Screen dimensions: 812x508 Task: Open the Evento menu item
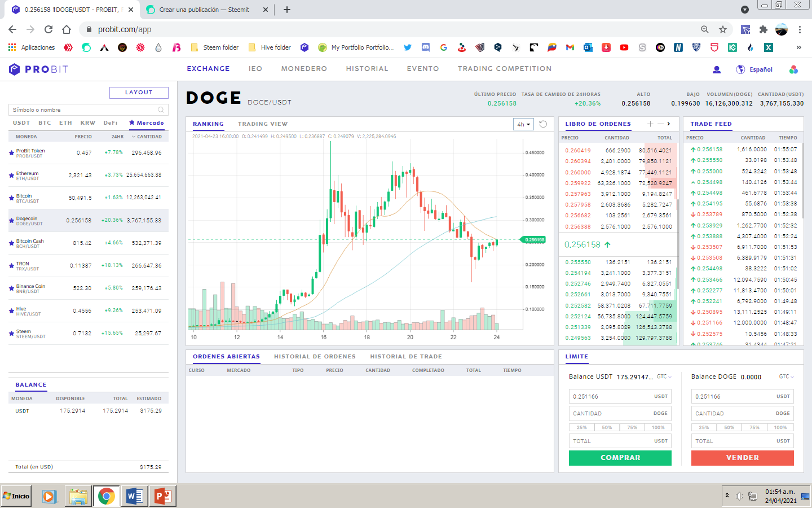(x=423, y=69)
